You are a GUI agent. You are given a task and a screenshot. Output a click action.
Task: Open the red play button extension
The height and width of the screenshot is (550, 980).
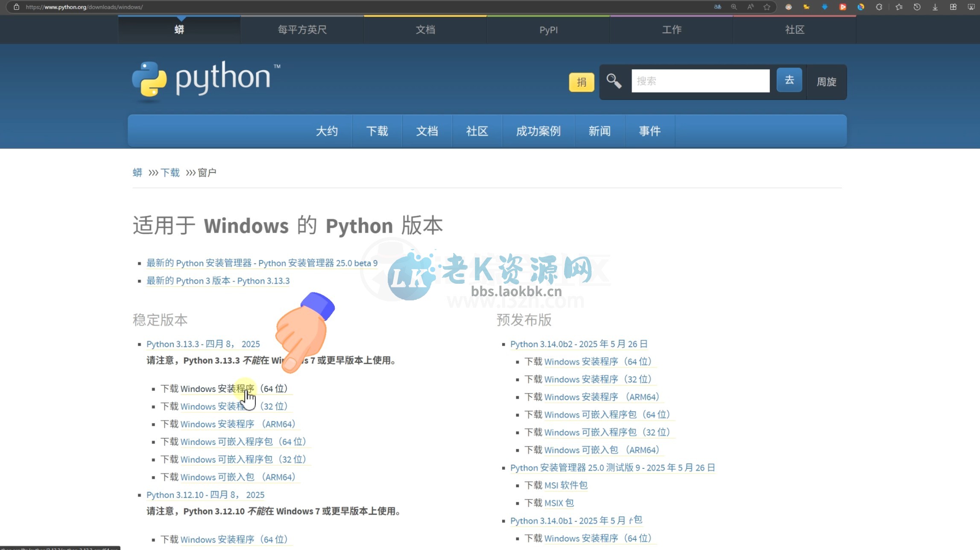coord(843,7)
